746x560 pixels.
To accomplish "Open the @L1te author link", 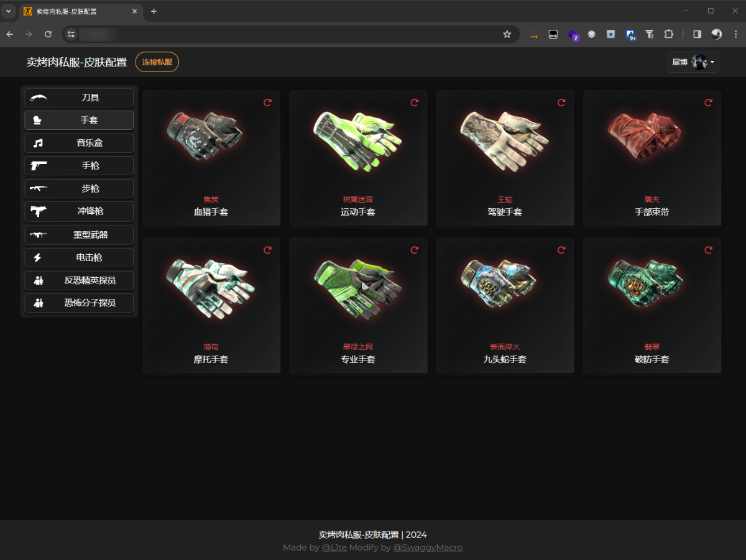I will pyautogui.click(x=333, y=548).
